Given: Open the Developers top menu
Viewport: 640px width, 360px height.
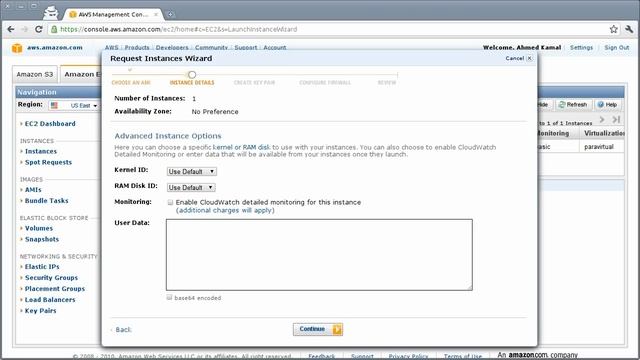Looking at the screenshot, I should pyautogui.click(x=172, y=48).
